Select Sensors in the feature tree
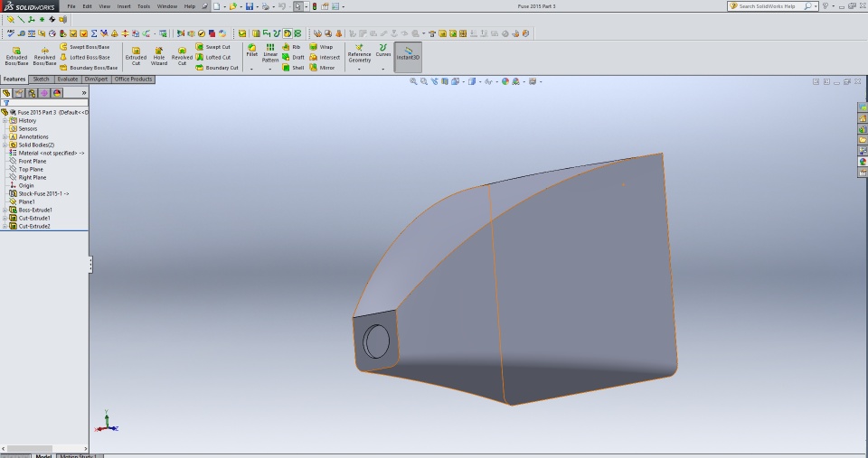Screen dimensions: 868x458 [x=24, y=128]
